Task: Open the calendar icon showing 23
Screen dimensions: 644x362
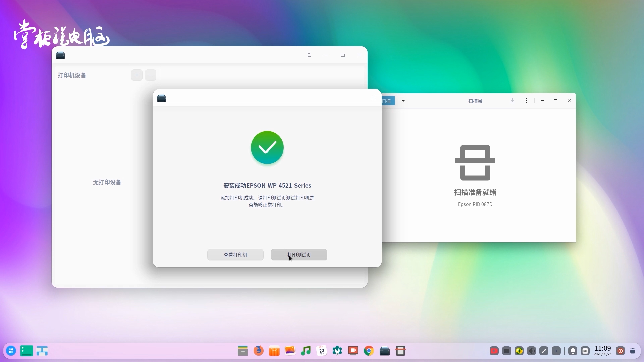Action: (321, 351)
